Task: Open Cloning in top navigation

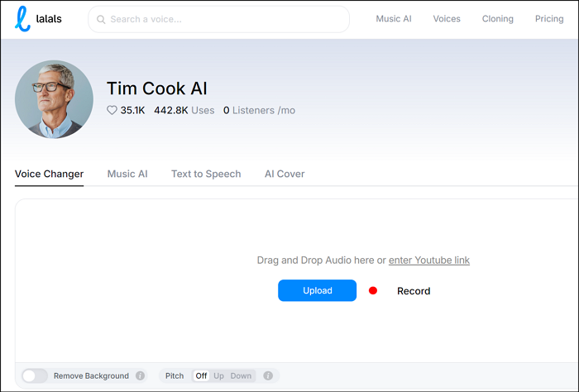Action: point(498,19)
